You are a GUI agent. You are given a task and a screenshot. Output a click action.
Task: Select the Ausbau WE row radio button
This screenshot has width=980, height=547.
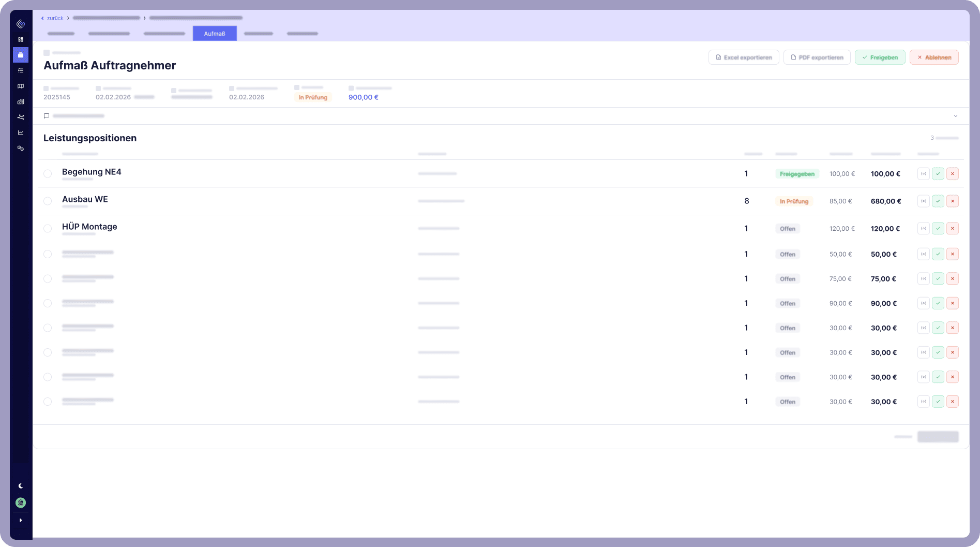click(48, 201)
